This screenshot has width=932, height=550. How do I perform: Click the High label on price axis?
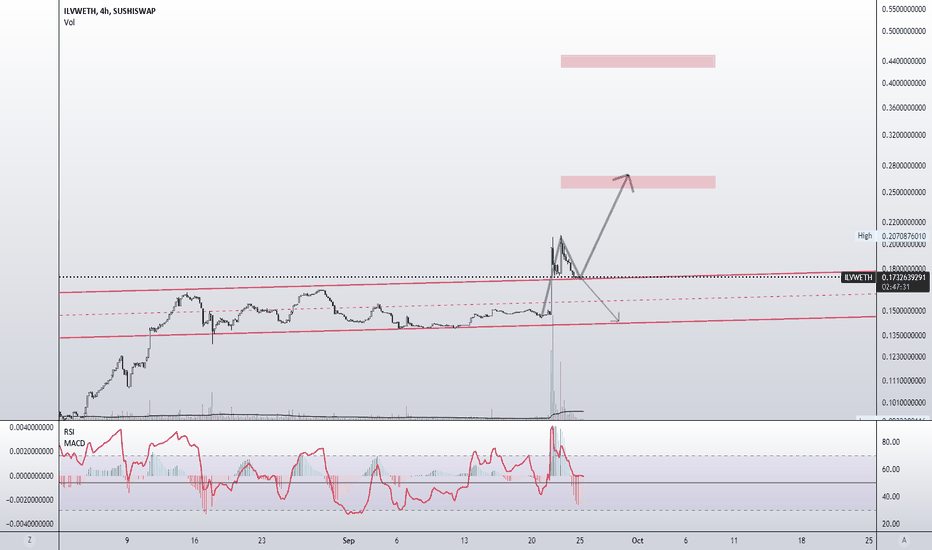(x=865, y=236)
